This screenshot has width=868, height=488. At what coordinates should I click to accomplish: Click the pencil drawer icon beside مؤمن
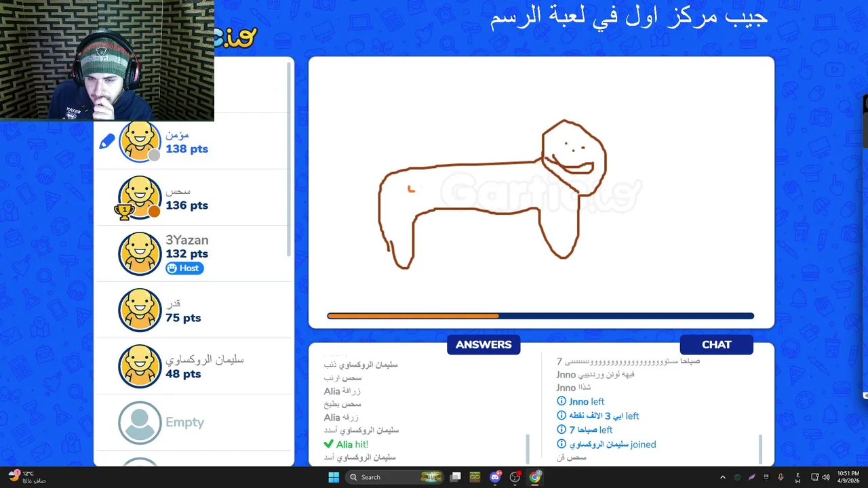107,142
